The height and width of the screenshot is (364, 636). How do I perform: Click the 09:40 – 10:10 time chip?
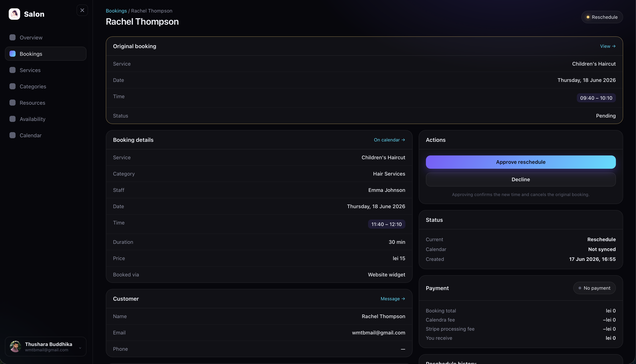[x=596, y=98]
